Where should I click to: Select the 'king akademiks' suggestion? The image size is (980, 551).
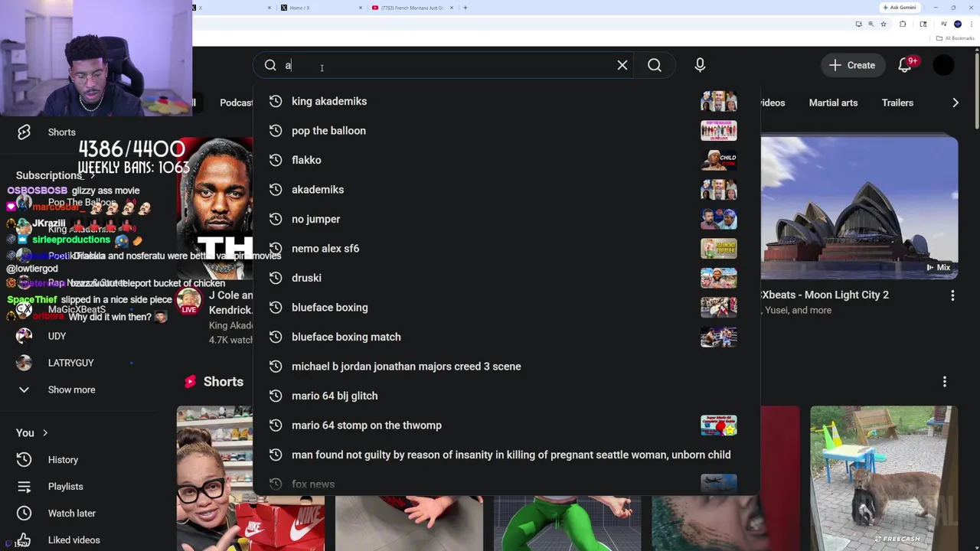click(506, 101)
